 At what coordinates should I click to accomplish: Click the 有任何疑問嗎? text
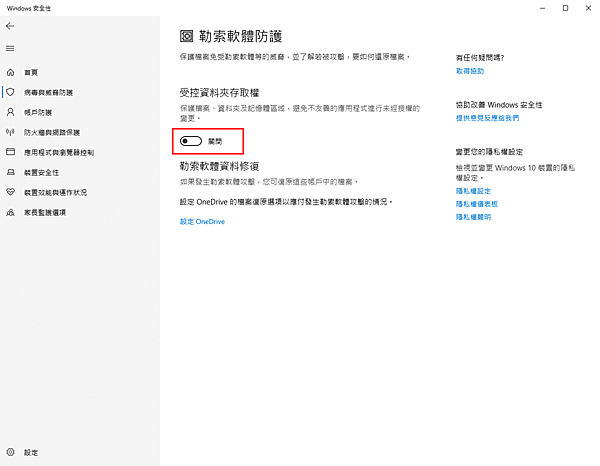[x=480, y=58]
